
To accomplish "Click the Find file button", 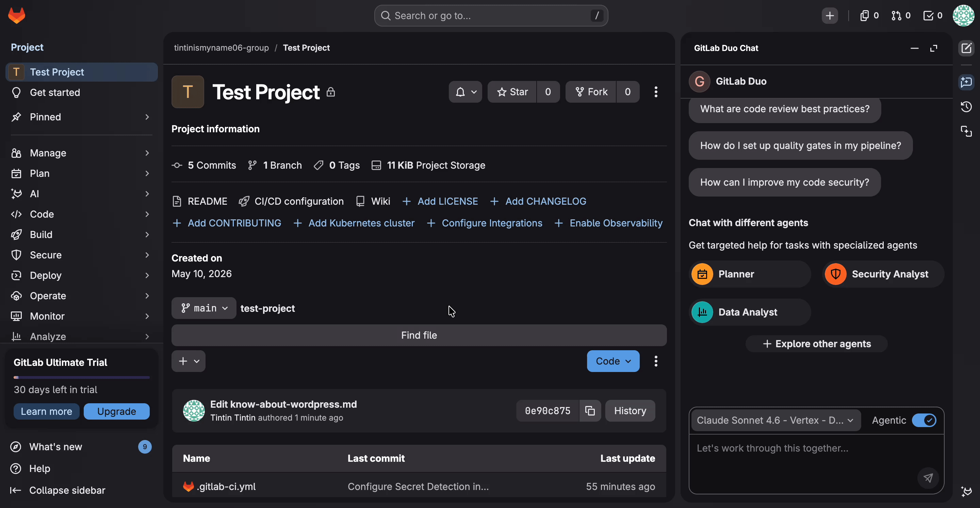I will tap(419, 335).
